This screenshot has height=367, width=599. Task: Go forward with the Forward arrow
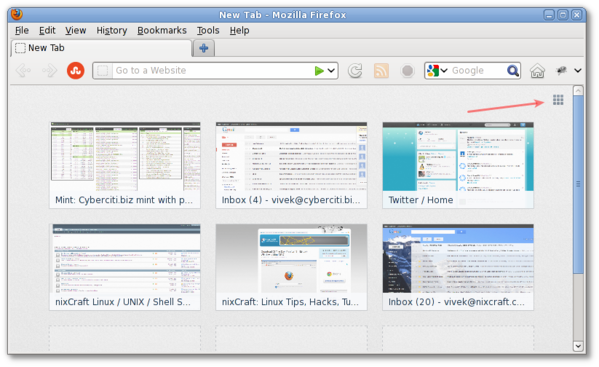tap(50, 71)
